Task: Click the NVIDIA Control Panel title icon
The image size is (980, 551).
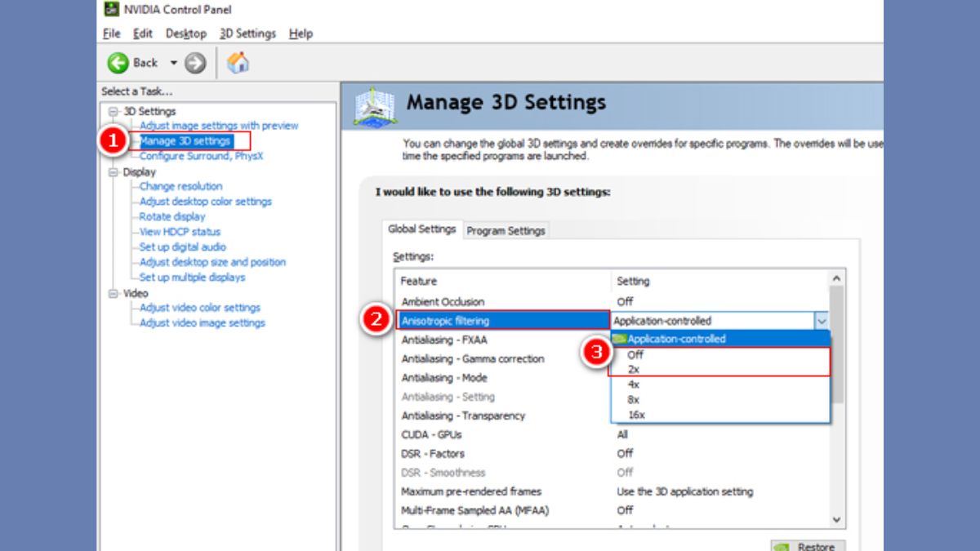Action: click(110, 10)
